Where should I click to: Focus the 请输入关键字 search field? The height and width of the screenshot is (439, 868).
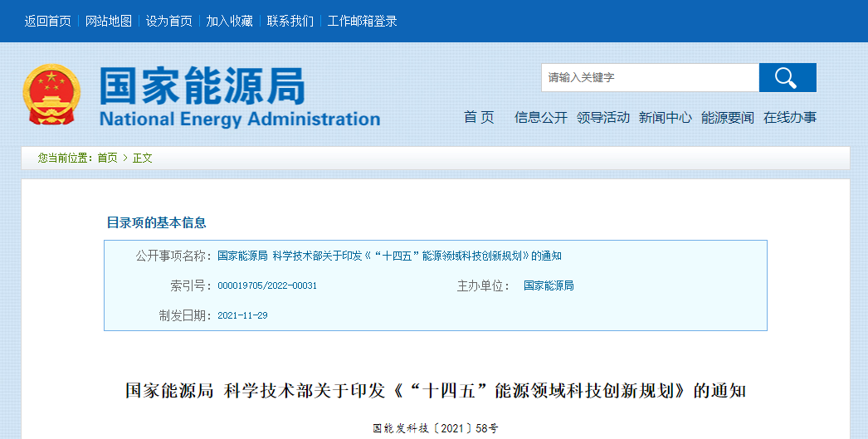[650, 77]
